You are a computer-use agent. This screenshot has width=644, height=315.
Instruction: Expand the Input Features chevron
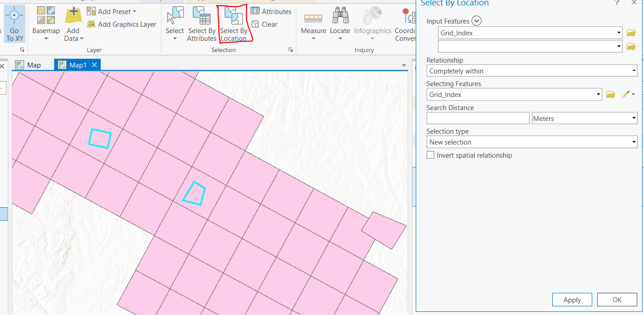pos(476,20)
